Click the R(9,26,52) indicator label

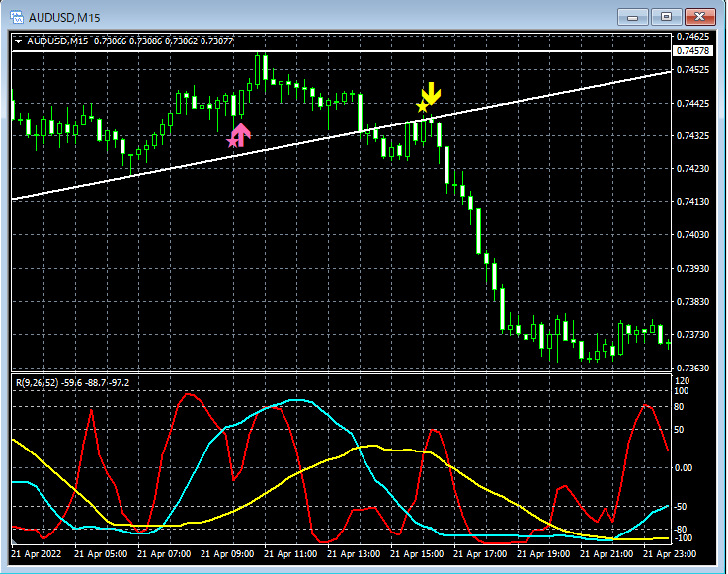point(73,383)
